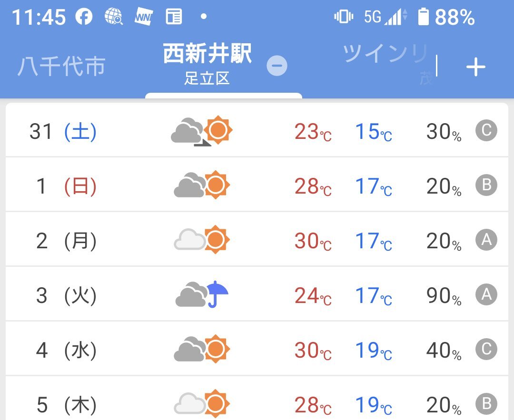Tap the battery 88% indicator
Screen dimensions: 514x420
click(446, 17)
